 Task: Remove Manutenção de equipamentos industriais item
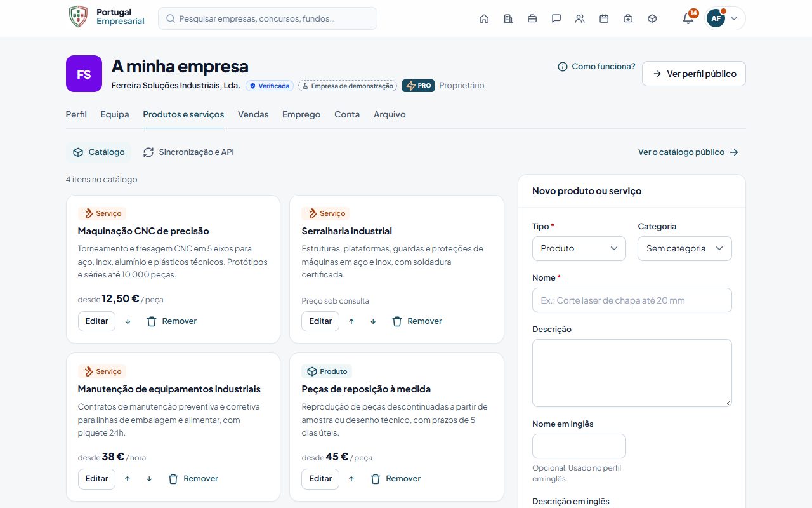pos(193,479)
